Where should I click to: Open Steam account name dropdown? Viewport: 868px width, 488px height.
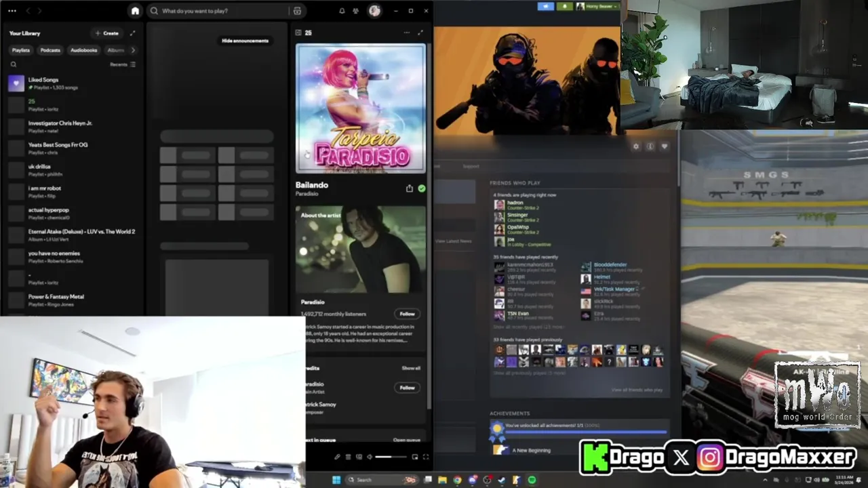click(x=597, y=6)
